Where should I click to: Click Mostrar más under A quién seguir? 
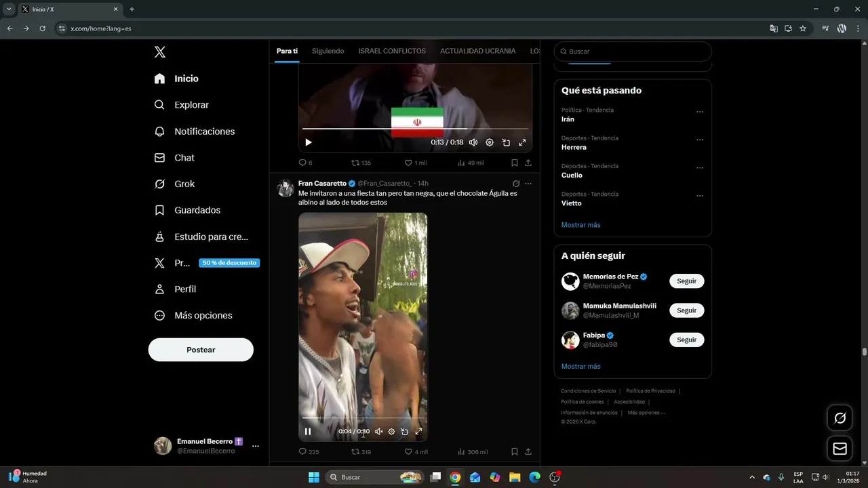[x=580, y=367]
